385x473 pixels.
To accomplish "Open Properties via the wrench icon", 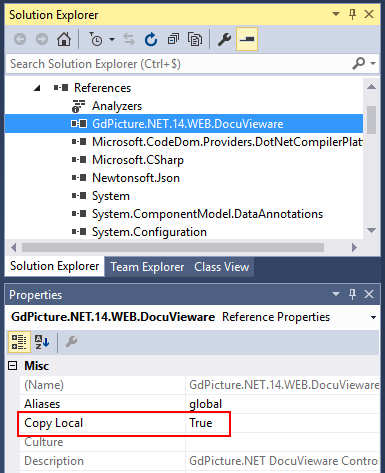I will [224, 39].
